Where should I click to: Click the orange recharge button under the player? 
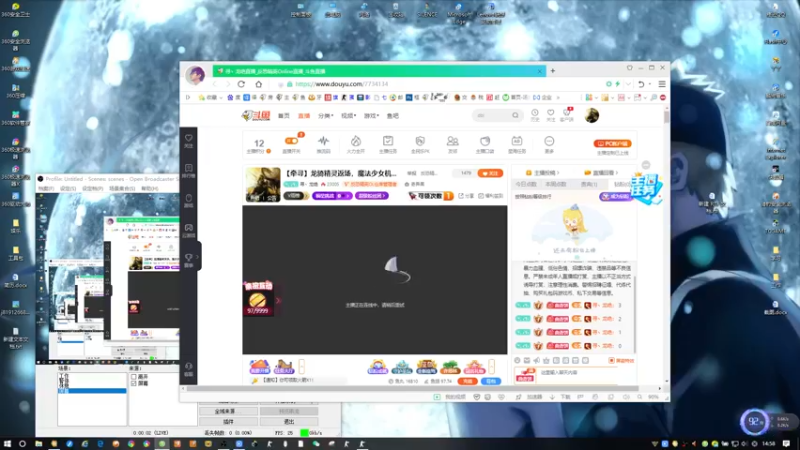pyautogui.click(x=467, y=381)
